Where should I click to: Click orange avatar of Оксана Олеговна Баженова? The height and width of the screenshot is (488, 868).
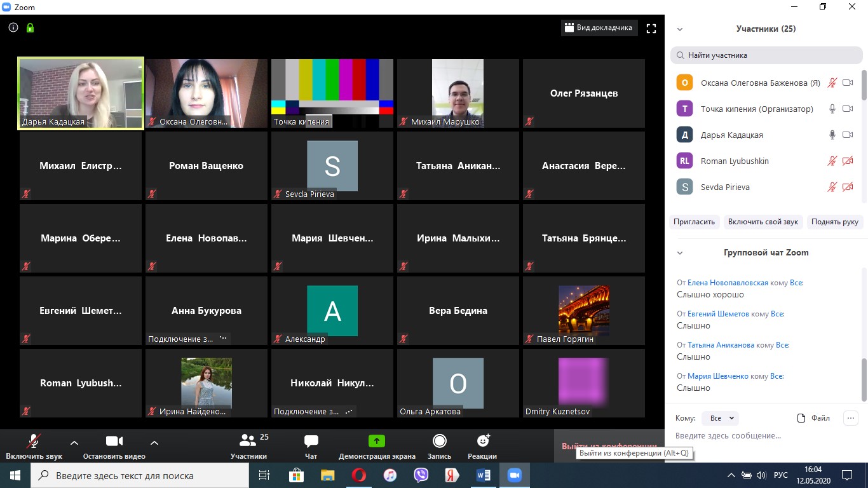pyautogui.click(x=684, y=83)
